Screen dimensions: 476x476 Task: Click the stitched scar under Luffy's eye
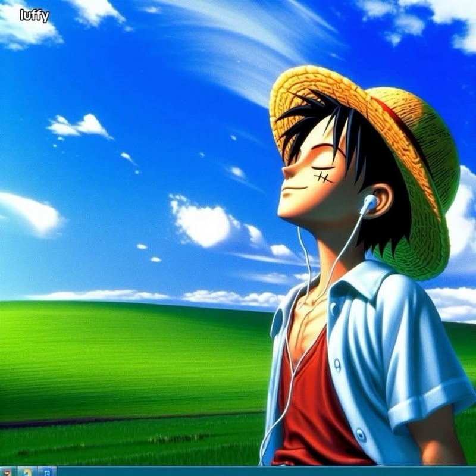point(323,177)
